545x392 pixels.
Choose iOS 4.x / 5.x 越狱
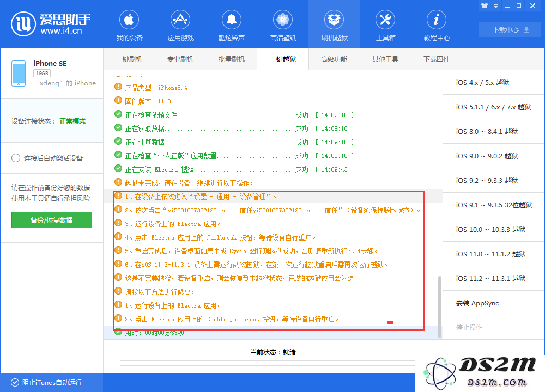click(x=494, y=82)
